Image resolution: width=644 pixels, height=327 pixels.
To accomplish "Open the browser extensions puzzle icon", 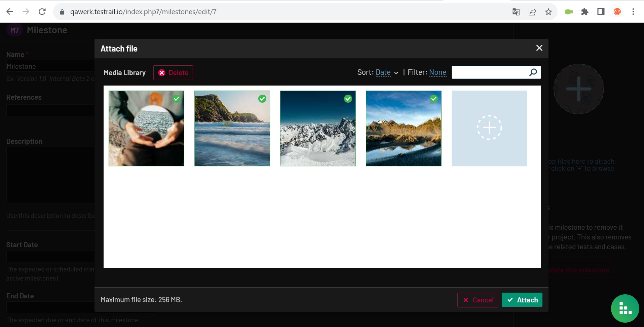I will pyautogui.click(x=585, y=12).
